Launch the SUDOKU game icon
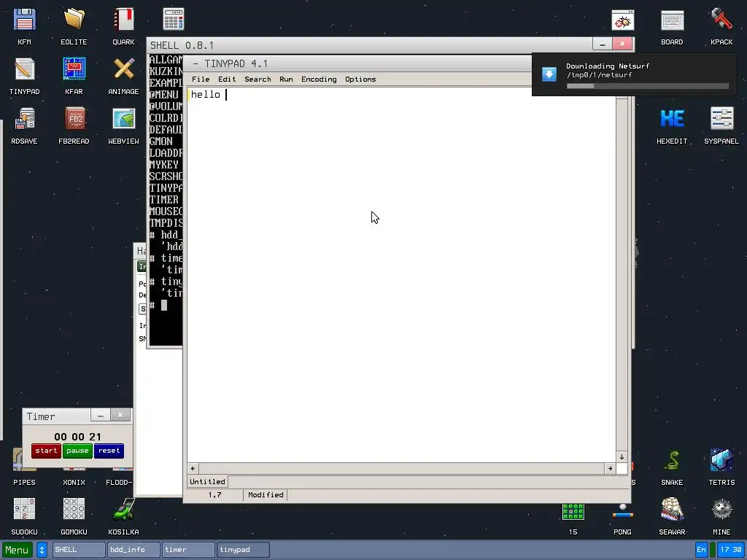Image resolution: width=747 pixels, height=560 pixels. (x=24, y=516)
